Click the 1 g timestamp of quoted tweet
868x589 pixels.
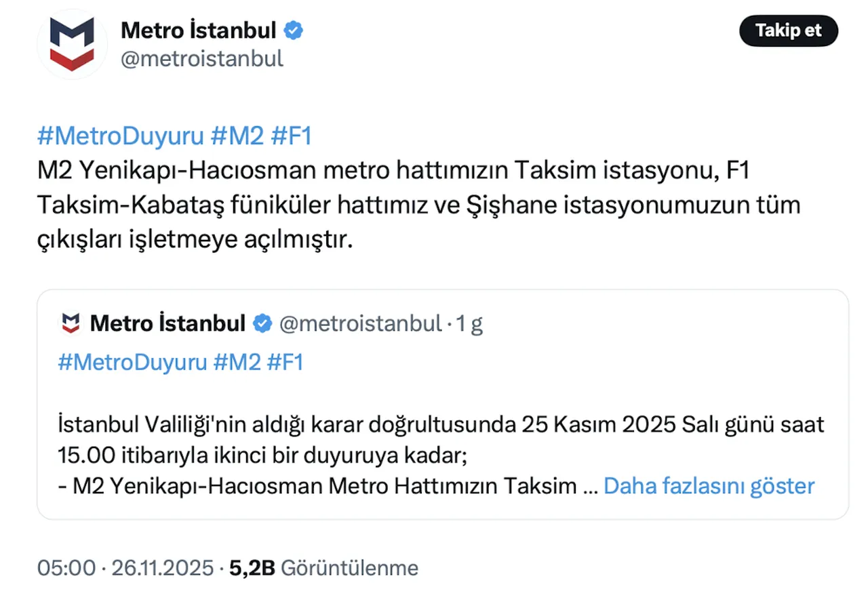tap(472, 323)
